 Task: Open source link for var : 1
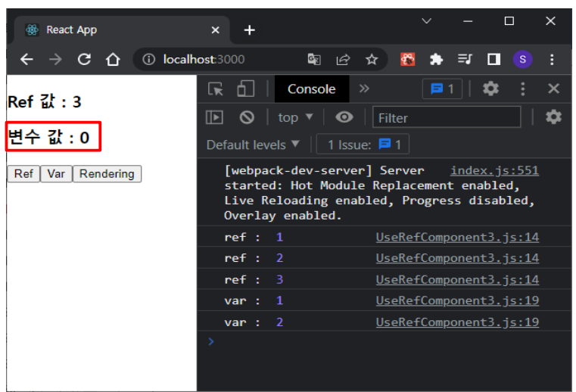pos(457,301)
